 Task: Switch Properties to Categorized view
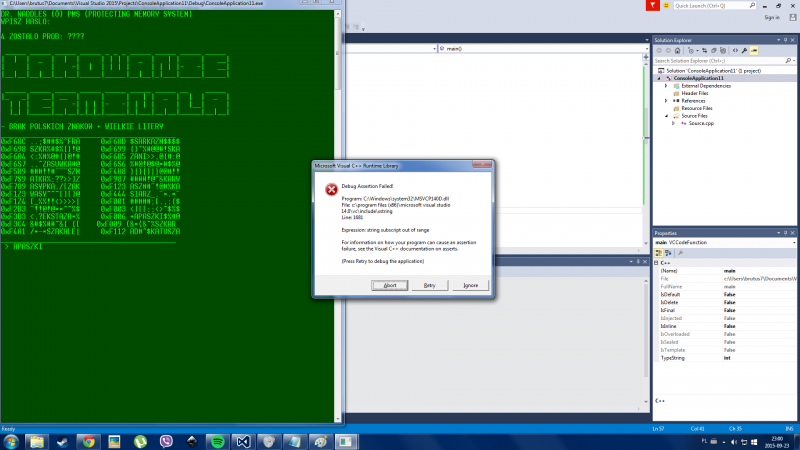(x=658, y=252)
